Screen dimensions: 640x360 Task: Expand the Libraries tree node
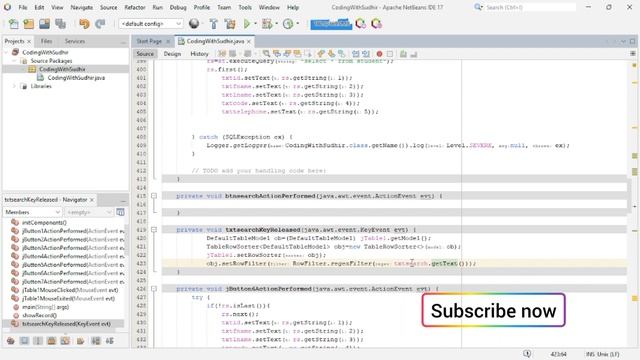14,86
